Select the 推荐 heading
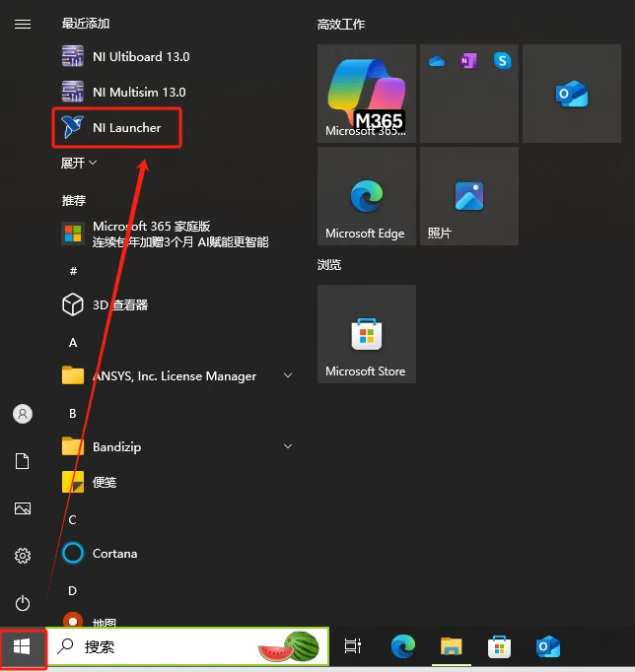The height and width of the screenshot is (672, 635). tap(74, 201)
